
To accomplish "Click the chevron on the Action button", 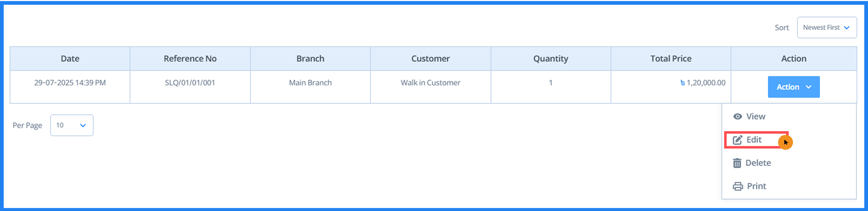I will 809,87.
